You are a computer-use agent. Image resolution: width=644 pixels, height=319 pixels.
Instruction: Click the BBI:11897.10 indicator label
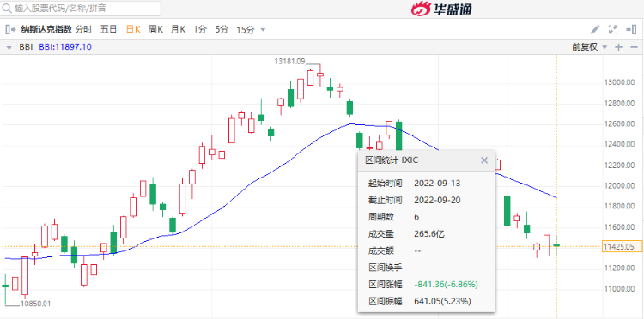click(65, 47)
